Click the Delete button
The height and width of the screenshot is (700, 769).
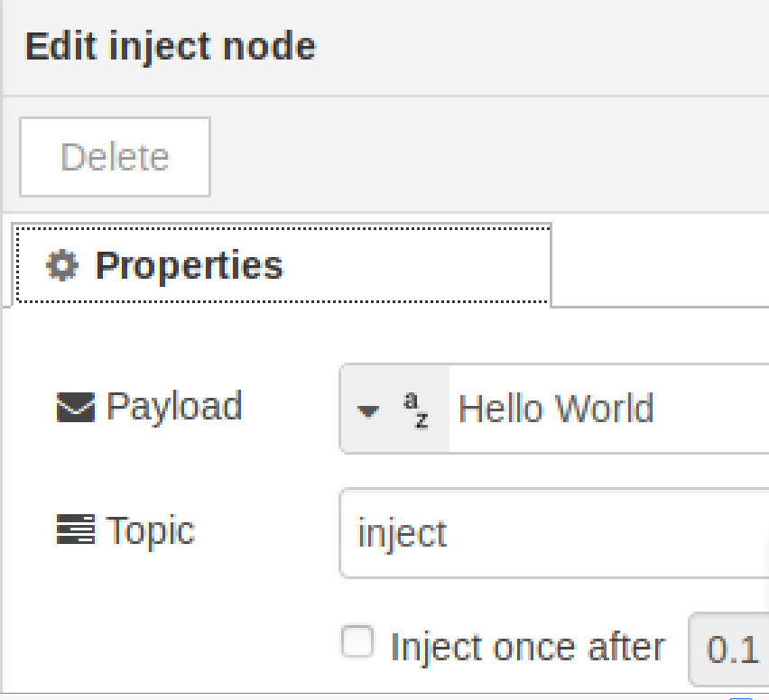[x=115, y=157]
